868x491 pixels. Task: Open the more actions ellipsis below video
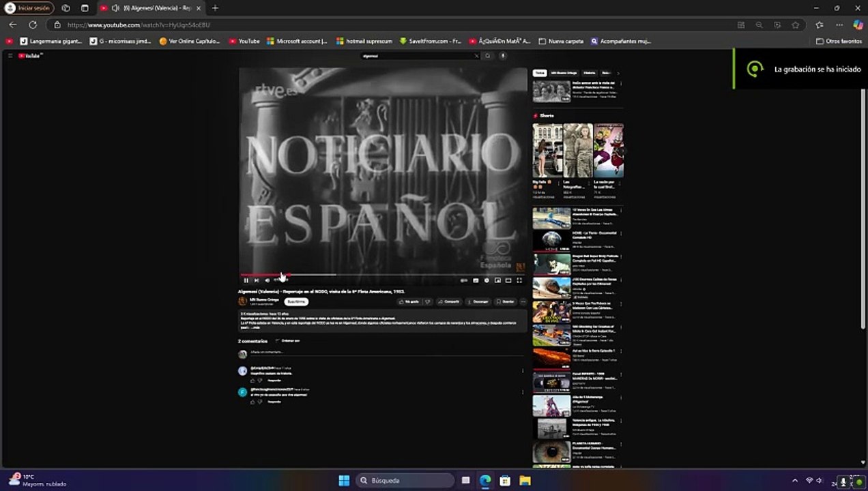[x=523, y=301]
